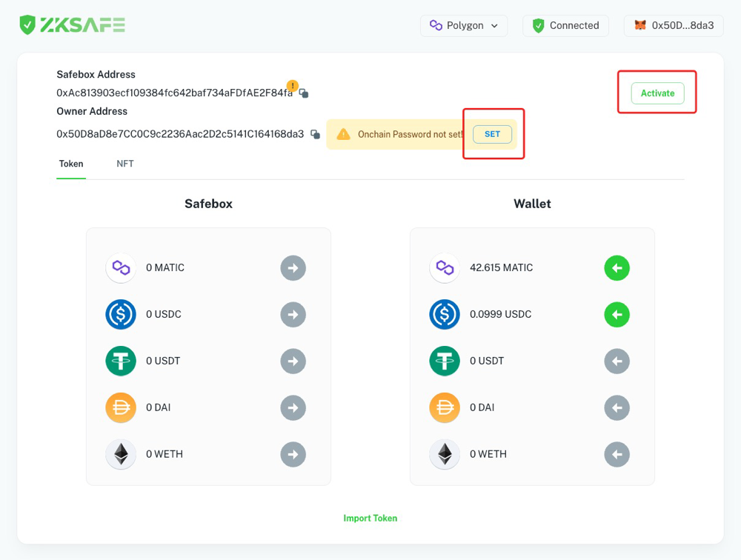741x560 pixels.
Task: Open the Polygon network dropdown
Action: [x=464, y=26]
